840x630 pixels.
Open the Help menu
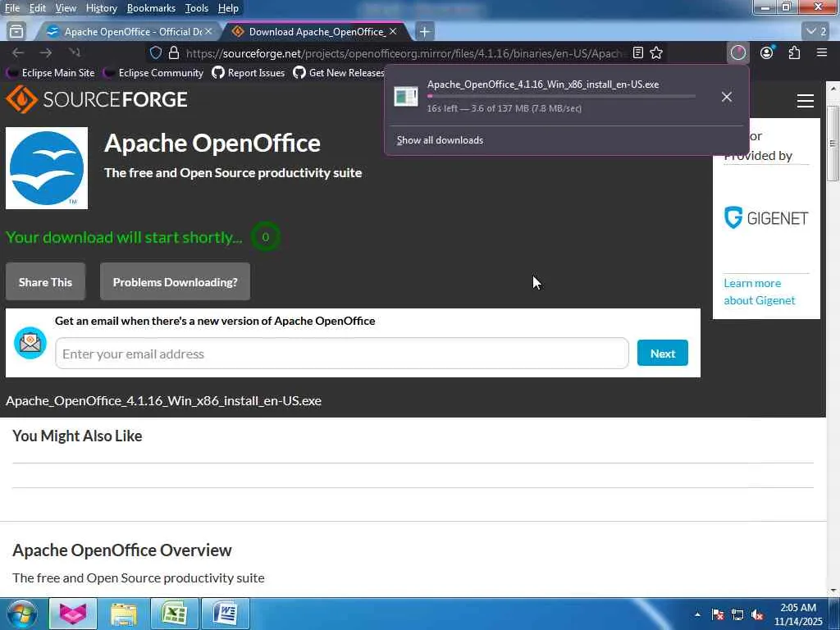(228, 8)
